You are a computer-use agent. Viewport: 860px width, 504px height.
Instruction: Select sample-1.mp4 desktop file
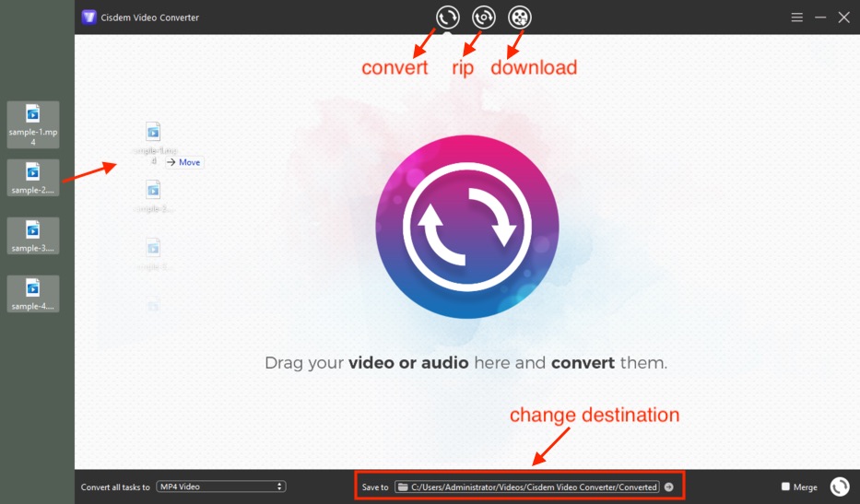click(33, 124)
